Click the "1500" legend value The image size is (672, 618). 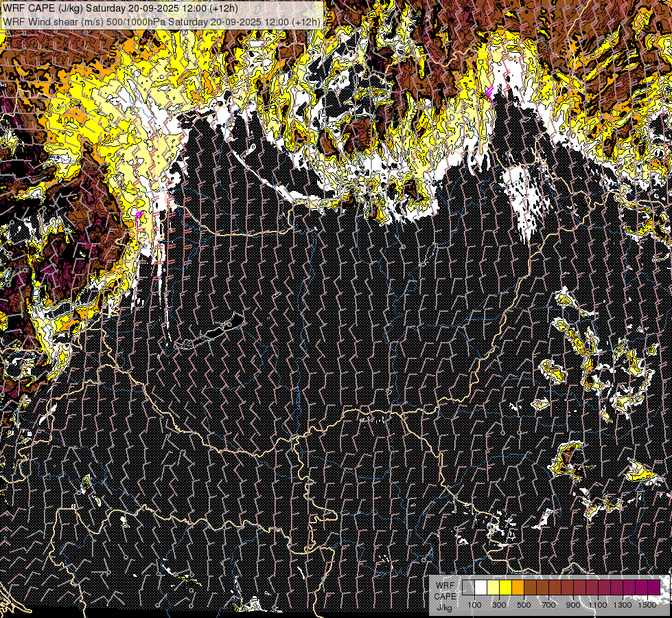(x=647, y=605)
